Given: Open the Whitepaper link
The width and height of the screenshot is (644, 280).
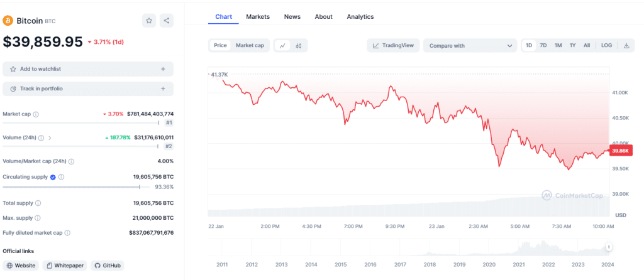Looking at the screenshot, I should pos(65,266).
